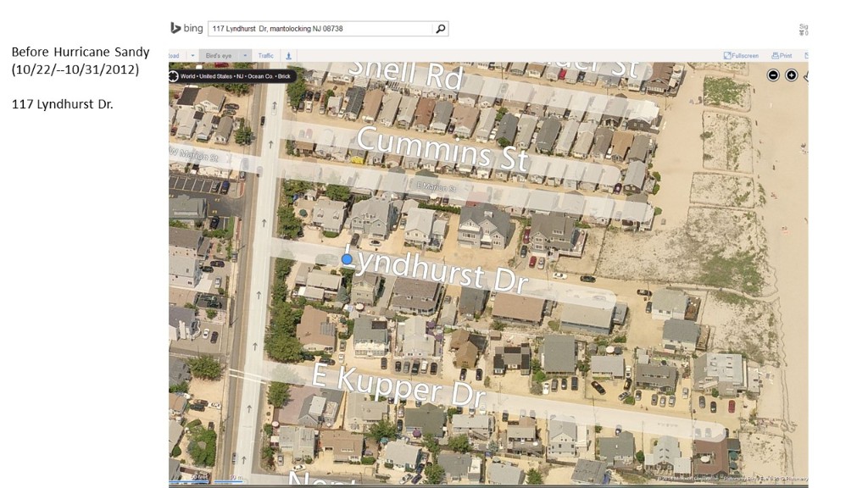This screenshot has width=868, height=488.
Task: Zoom in the map with plus button
Action: point(791,75)
